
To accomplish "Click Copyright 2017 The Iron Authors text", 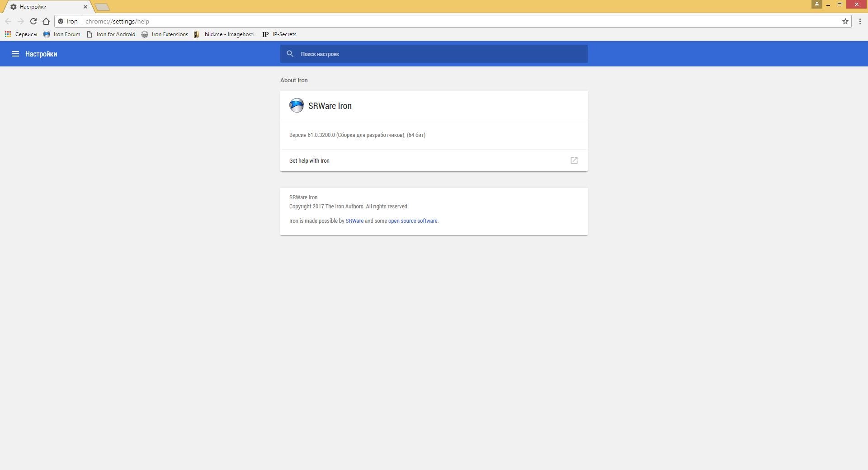I will (x=349, y=207).
